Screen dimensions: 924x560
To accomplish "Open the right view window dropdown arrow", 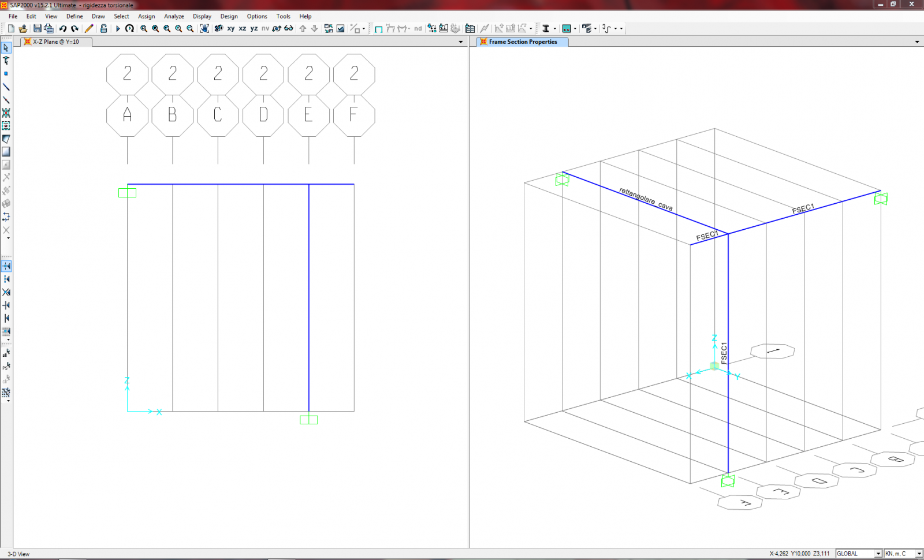I will point(917,42).
